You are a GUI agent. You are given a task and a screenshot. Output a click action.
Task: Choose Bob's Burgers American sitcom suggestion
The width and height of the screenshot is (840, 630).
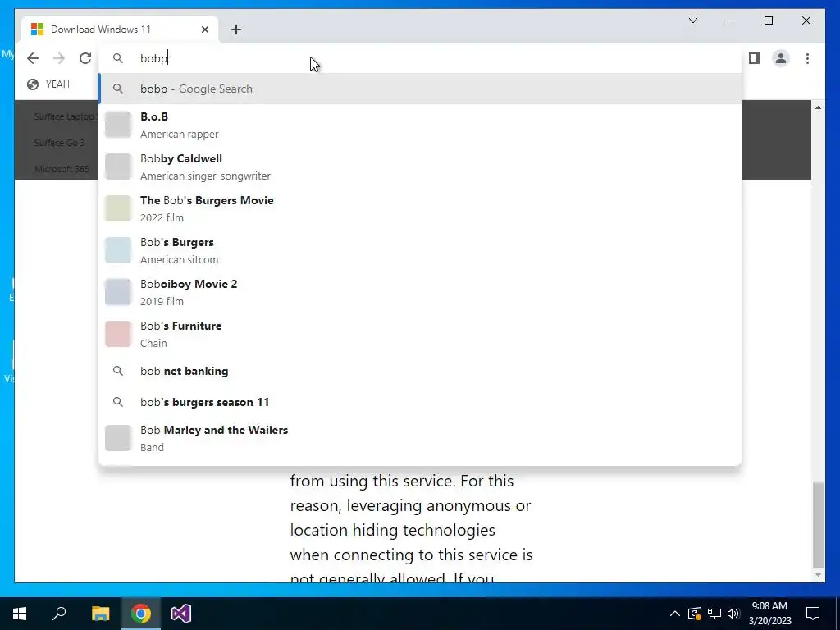tap(421, 250)
